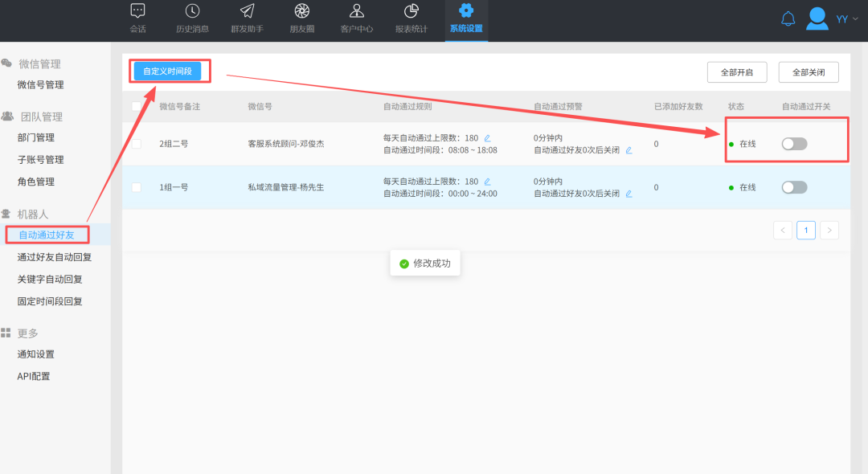Click the 机器人 section icon

[6, 214]
